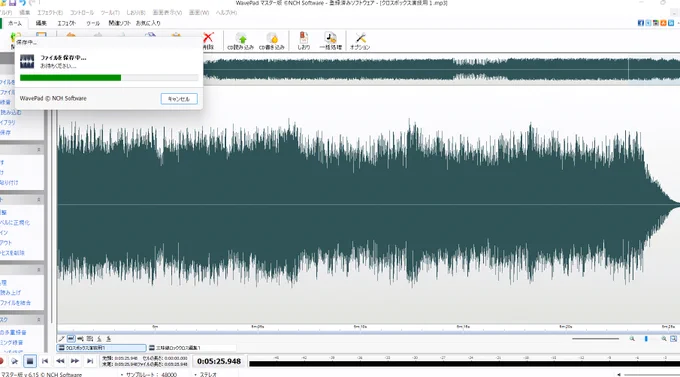Switch to the クロスボックス file tab
Viewport: 680px width, 377px height.
[101, 348]
